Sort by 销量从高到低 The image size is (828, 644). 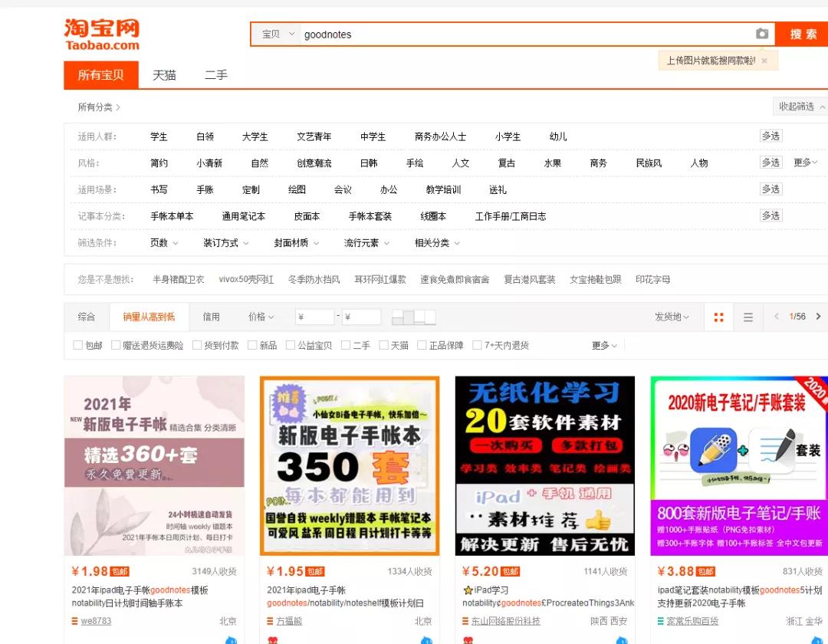(149, 317)
